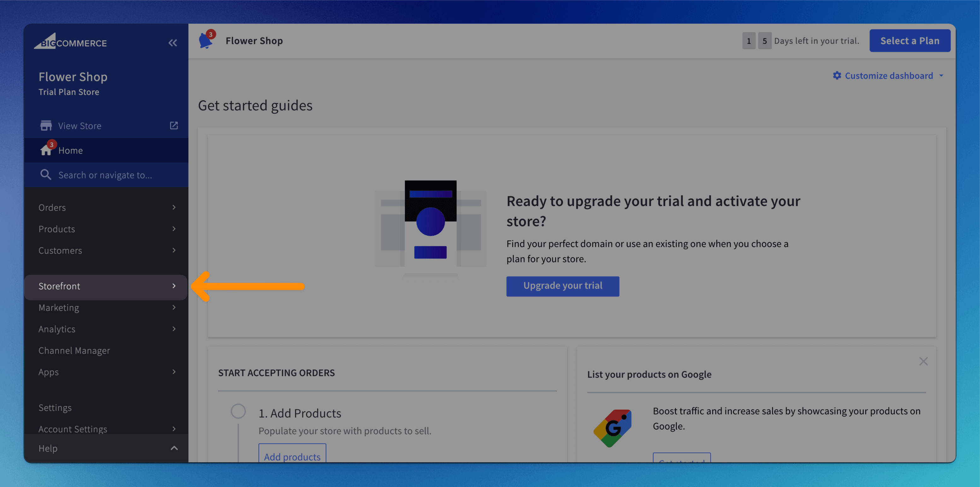Viewport: 980px width, 487px height.
Task: Click the search magnifier icon
Action: click(46, 175)
